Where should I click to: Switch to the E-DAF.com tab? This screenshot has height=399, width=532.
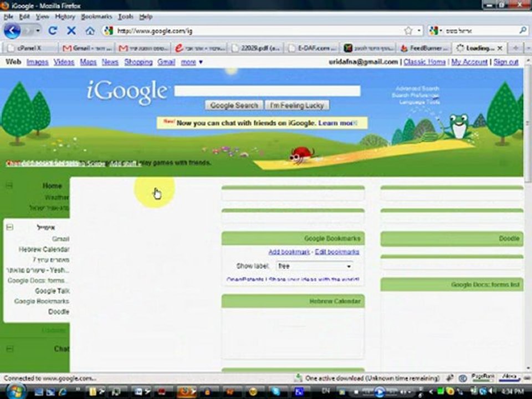coord(312,48)
